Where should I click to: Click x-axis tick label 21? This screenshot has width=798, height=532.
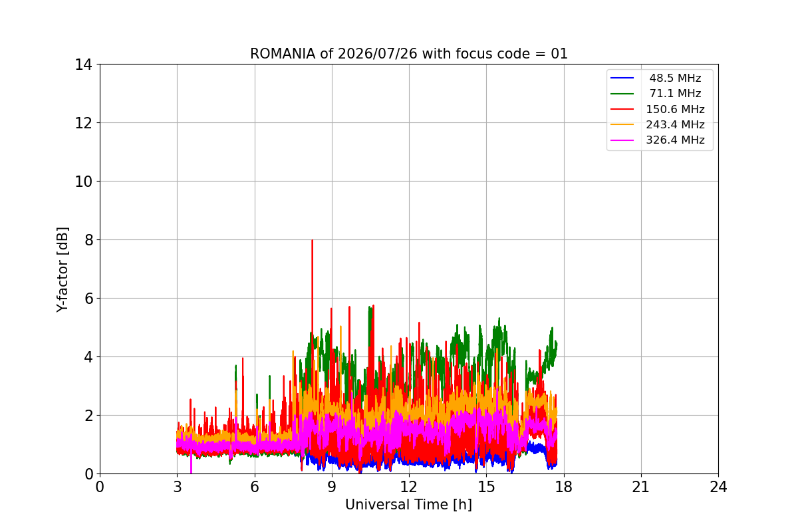(x=640, y=487)
